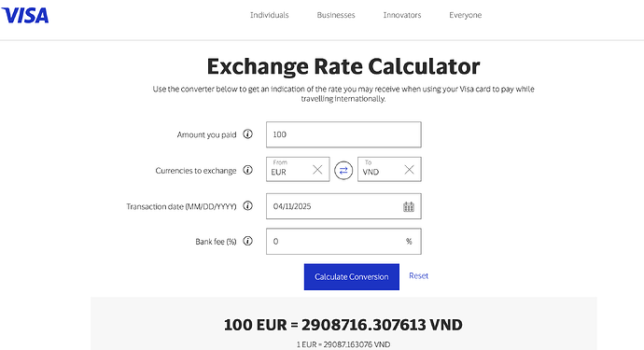The image size is (644, 350).
Task: Click the Calculate Conversion button
Action: (x=352, y=277)
